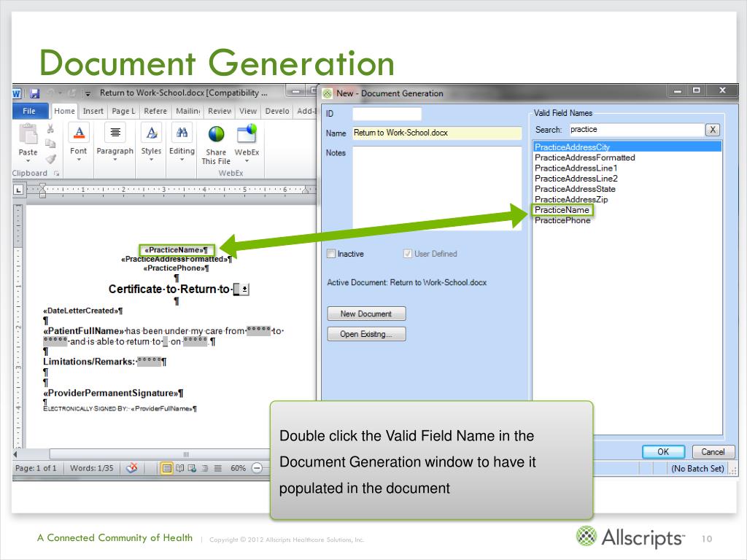Expand the Font group dropdown arrow
The height and width of the screenshot is (560, 747).
coord(79,160)
